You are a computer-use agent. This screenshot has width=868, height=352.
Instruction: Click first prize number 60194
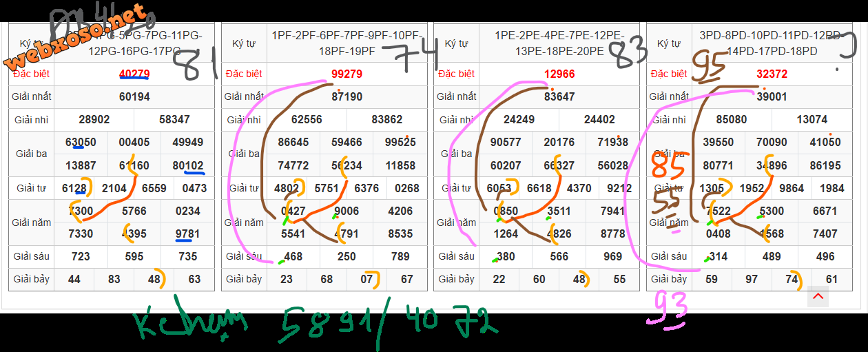134,97
